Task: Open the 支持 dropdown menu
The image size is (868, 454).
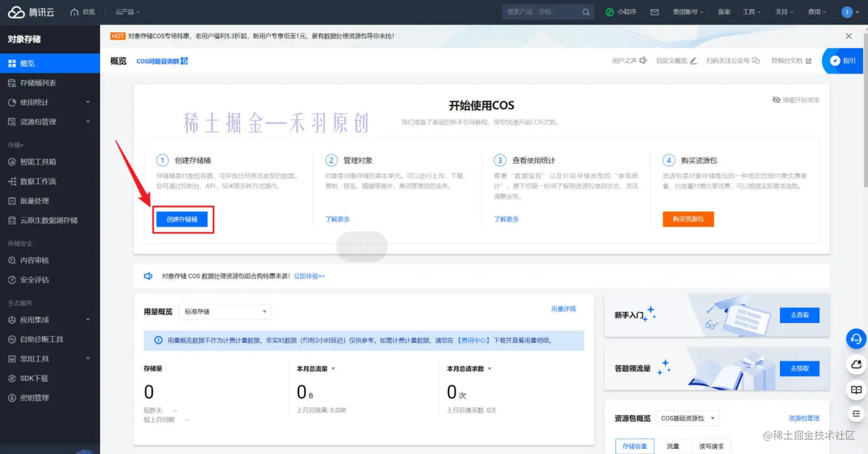Action: click(x=784, y=12)
